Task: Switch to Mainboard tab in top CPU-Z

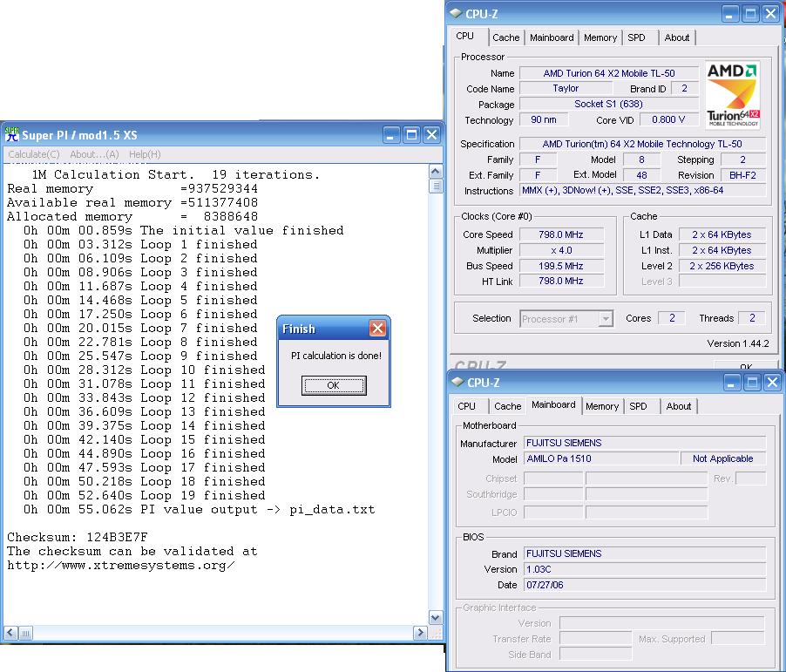Action: coord(552,37)
